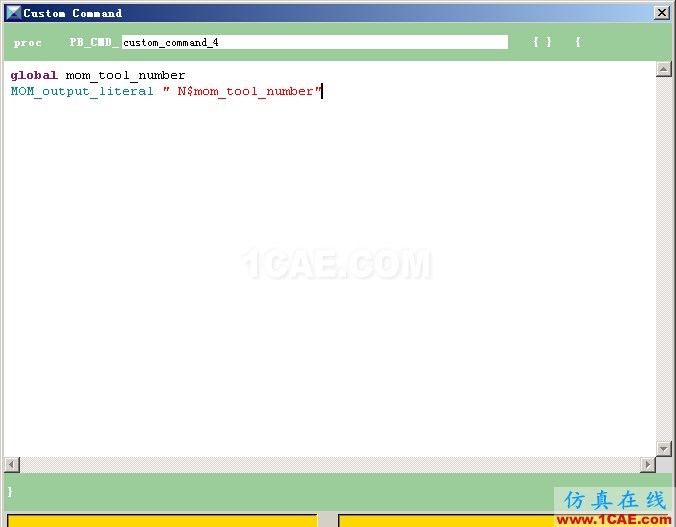Click the custom_command_4 name field
Image resolution: width=676 pixels, height=527 pixels.
pyautogui.click(x=315, y=42)
